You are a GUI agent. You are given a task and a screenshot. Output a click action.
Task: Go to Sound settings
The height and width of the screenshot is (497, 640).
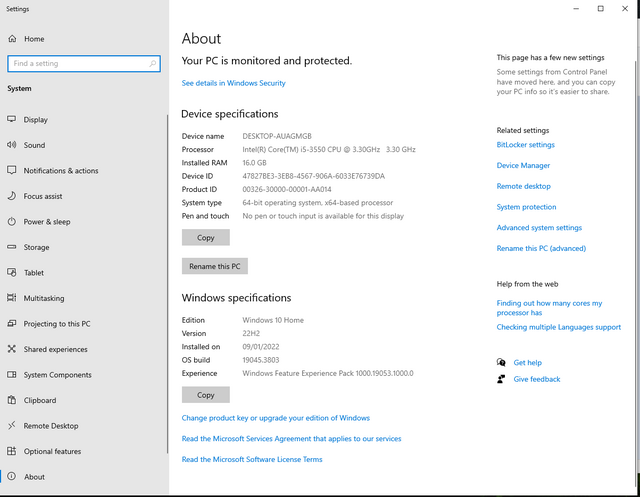coord(84,145)
